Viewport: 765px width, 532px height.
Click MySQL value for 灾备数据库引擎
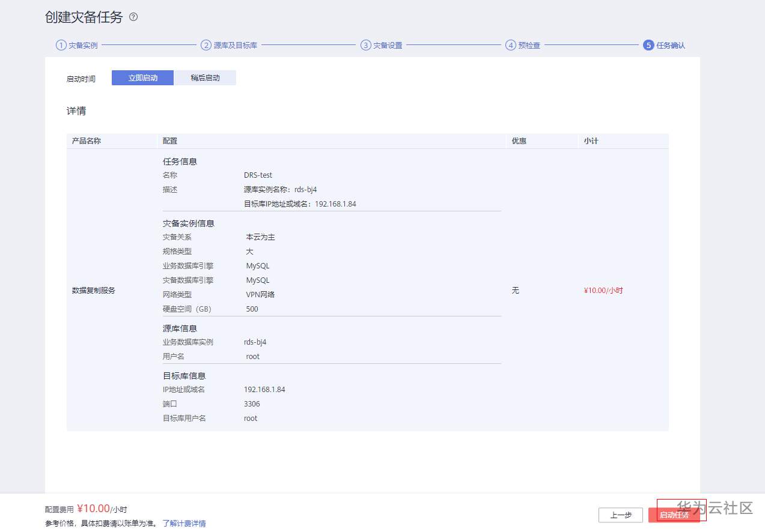coord(258,280)
